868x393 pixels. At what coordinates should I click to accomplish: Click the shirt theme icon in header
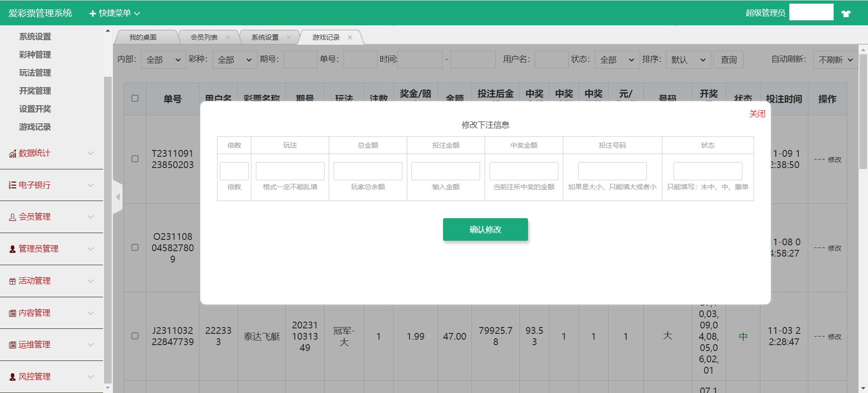[846, 14]
